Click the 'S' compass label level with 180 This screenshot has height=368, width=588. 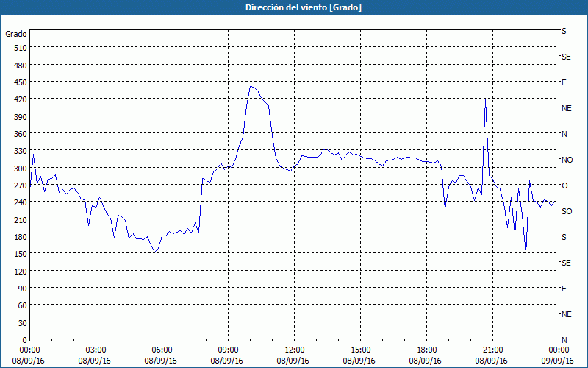564,237
